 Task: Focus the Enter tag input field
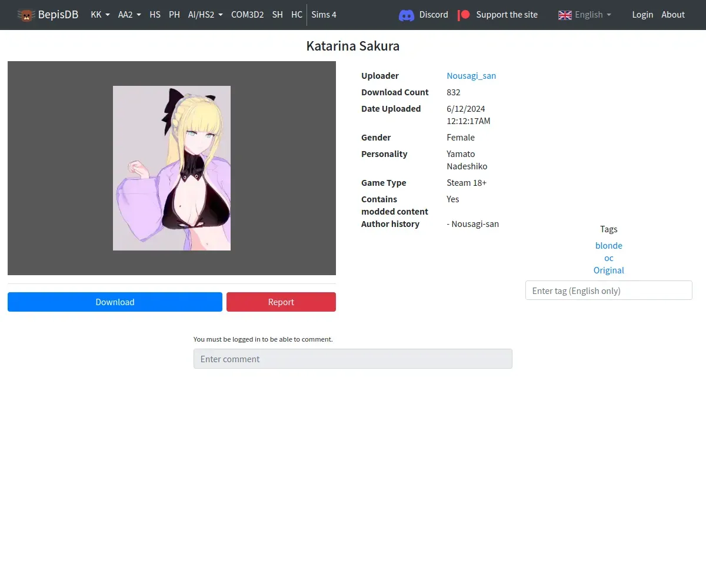point(609,290)
